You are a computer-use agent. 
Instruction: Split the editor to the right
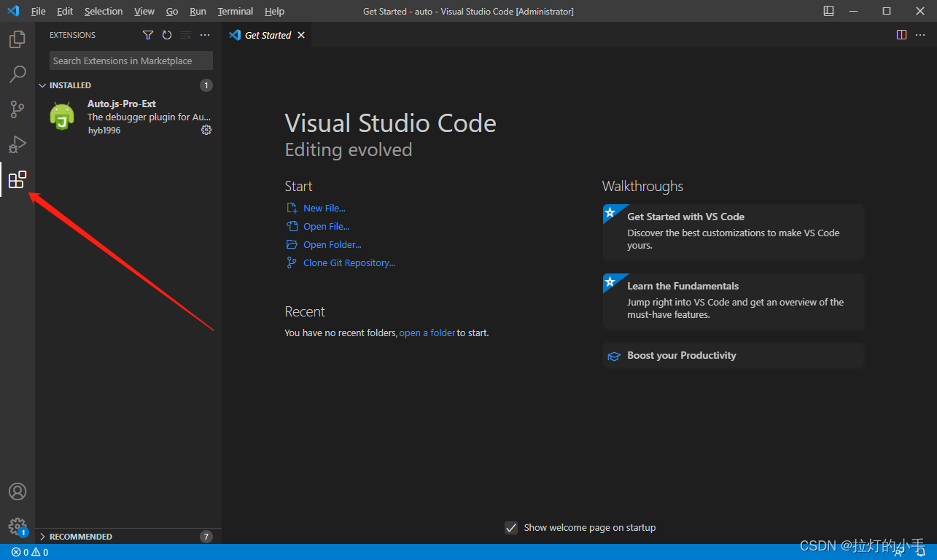[901, 35]
